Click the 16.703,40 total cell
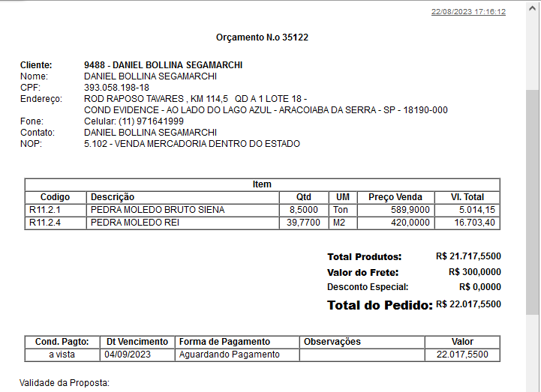The image size is (541, 392). [474, 223]
